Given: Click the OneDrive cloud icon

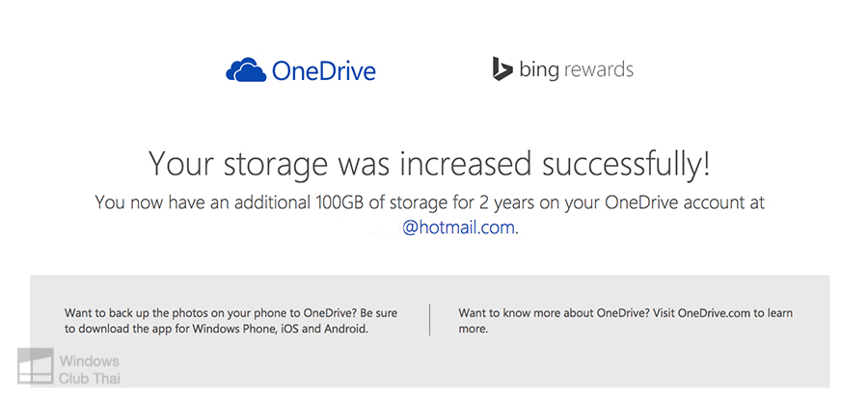Looking at the screenshot, I should (x=245, y=70).
